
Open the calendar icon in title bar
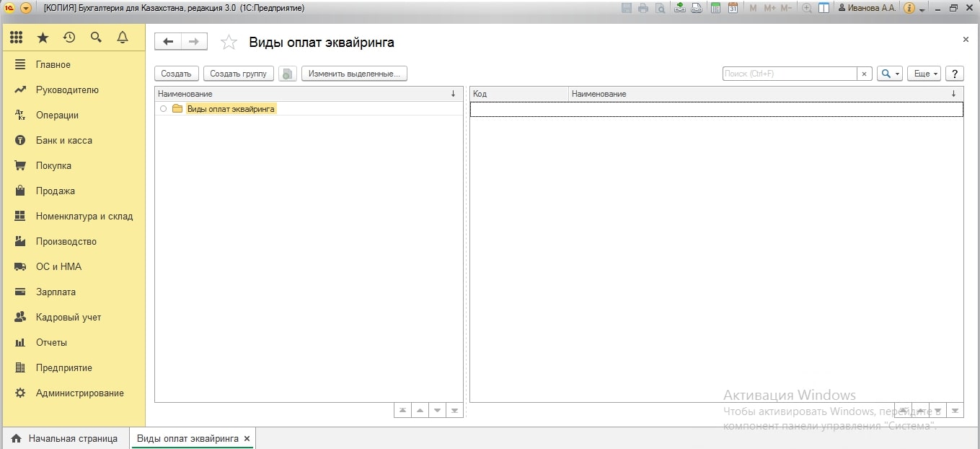coord(733,8)
